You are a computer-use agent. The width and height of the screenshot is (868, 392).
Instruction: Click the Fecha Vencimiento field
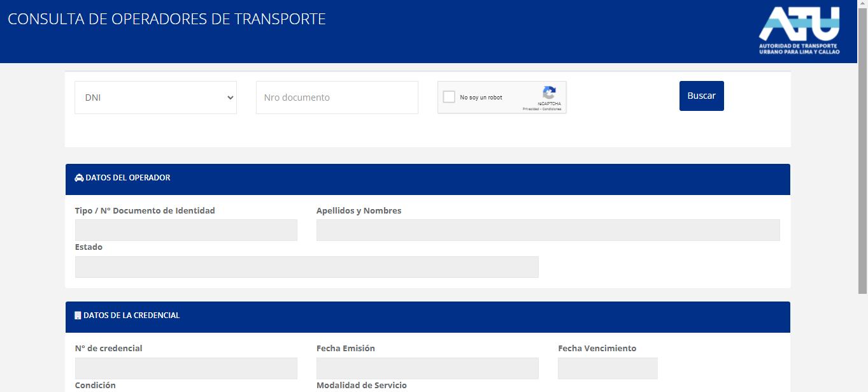pyautogui.click(x=607, y=368)
